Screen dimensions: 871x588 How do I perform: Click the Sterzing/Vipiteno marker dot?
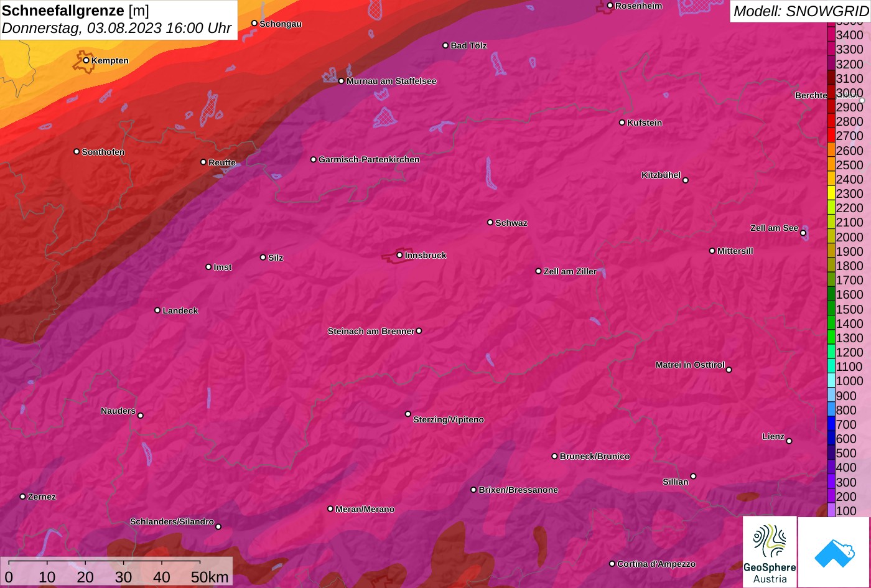(408, 414)
